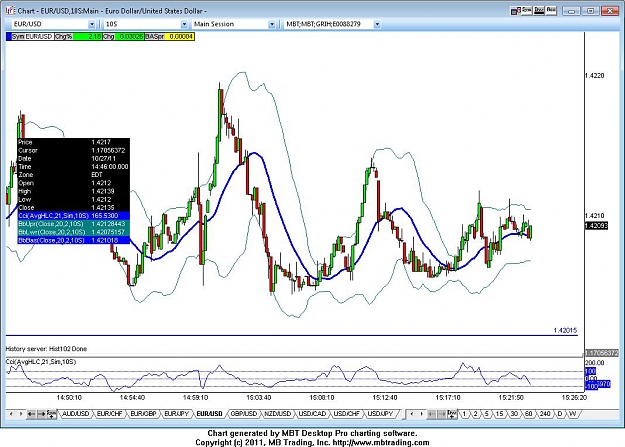Click the CCI 100 level marker
The width and height of the screenshot is (625, 447).
pos(590,371)
